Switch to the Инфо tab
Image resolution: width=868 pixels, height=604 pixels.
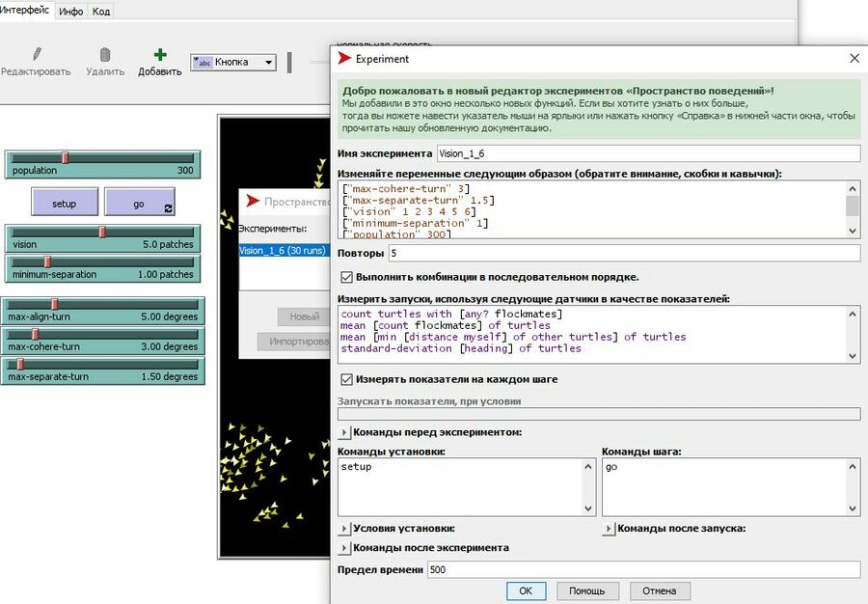[71, 12]
